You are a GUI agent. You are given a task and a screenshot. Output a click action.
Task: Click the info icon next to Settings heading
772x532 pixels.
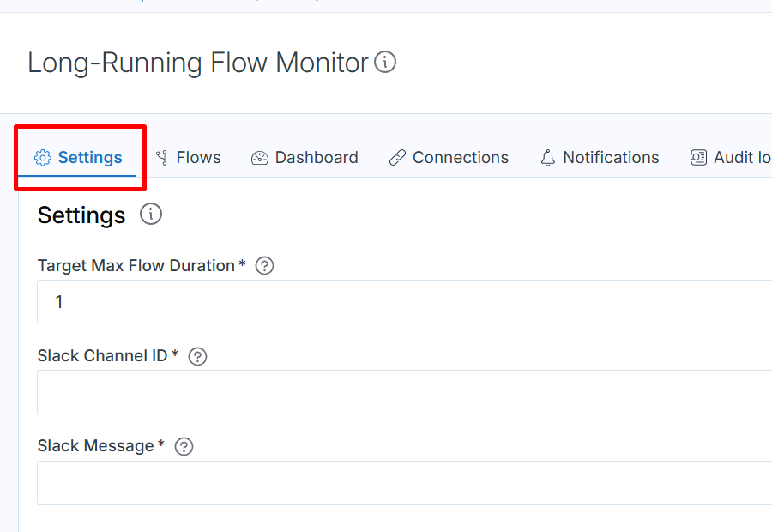(x=151, y=215)
